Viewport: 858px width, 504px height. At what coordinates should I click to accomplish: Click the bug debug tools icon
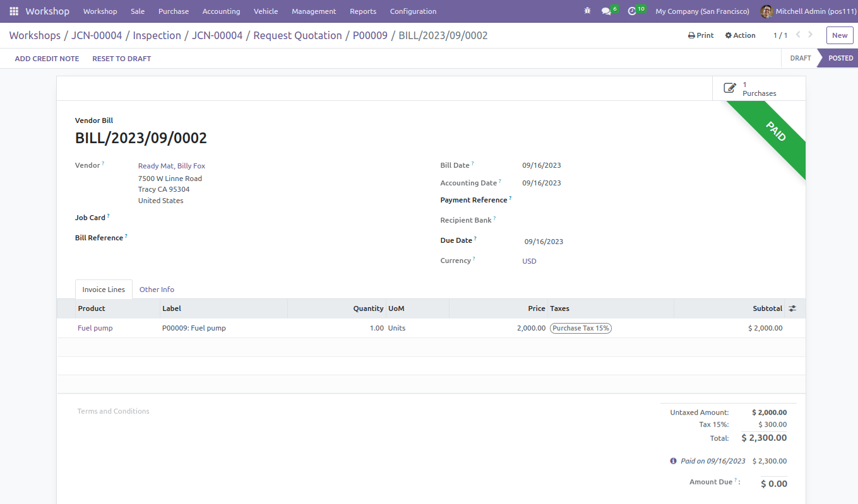(x=588, y=11)
